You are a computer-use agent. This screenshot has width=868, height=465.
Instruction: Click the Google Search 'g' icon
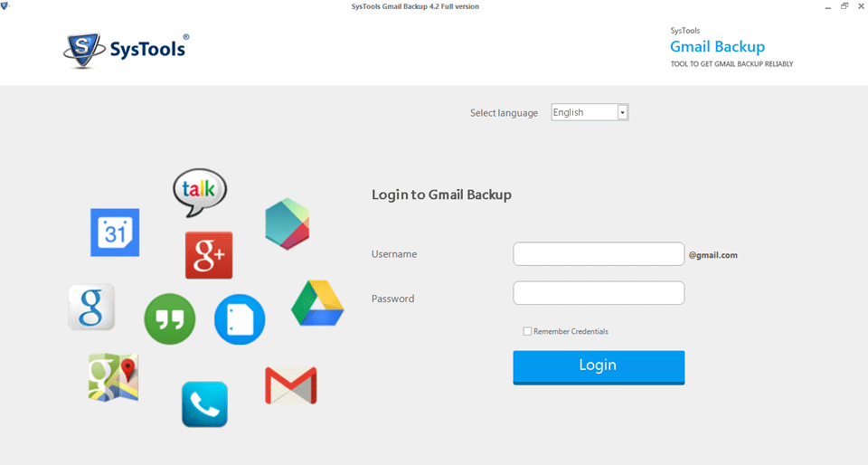(91, 308)
